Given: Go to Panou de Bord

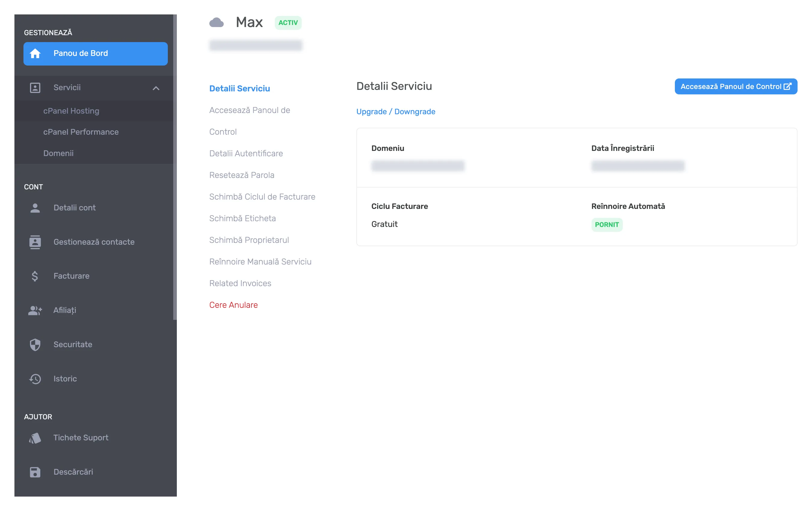Looking at the screenshot, I should click(x=95, y=54).
